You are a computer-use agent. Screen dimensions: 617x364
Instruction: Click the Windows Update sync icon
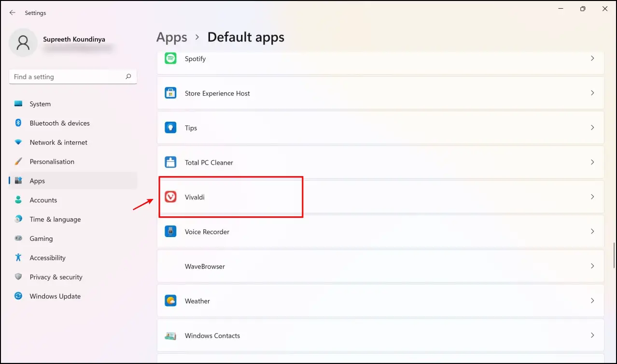pos(18,296)
